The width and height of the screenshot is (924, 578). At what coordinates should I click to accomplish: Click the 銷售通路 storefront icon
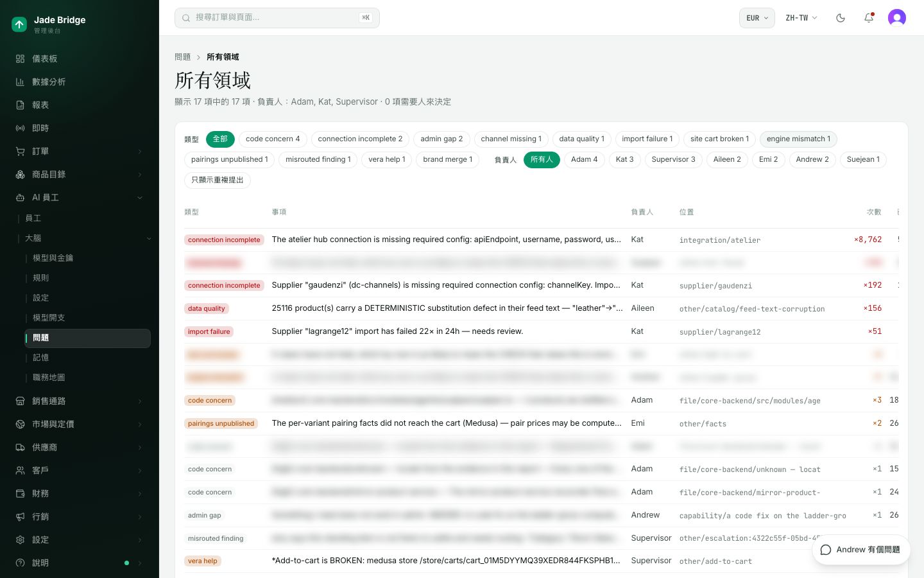[20, 401]
